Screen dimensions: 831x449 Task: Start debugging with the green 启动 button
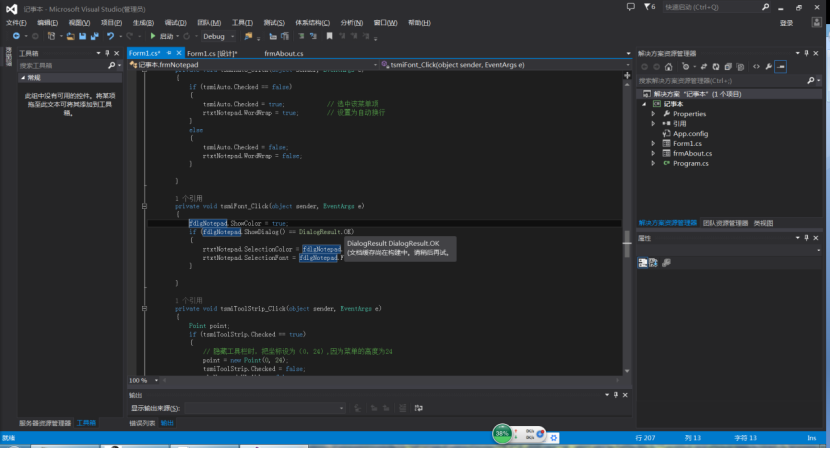pyautogui.click(x=162, y=36)
